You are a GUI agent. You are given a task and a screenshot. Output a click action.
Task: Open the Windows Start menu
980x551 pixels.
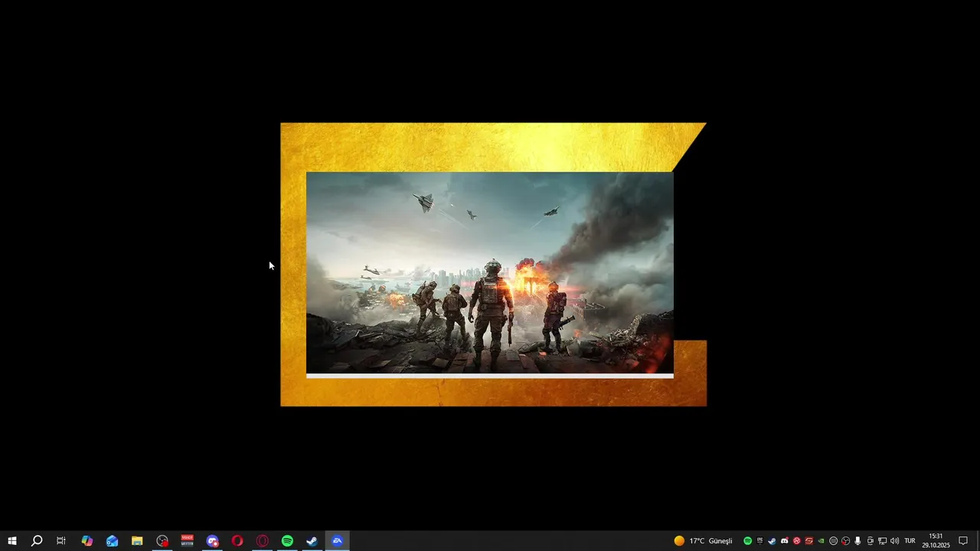(x=11, y=541)
